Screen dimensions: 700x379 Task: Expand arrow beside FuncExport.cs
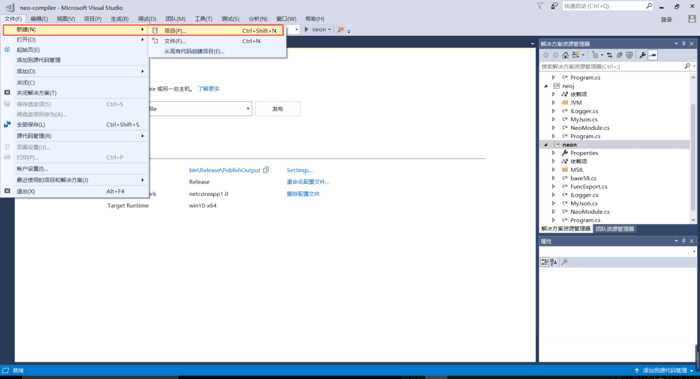[554, 187]
